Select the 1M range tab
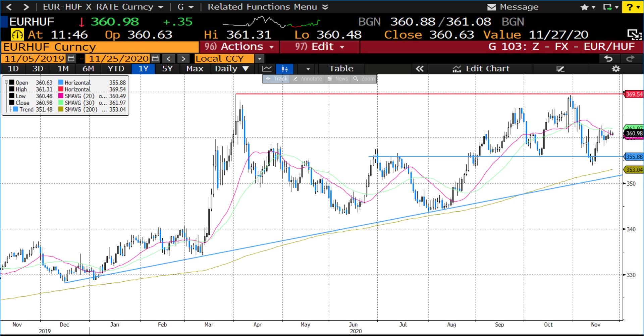 click(63, 69)
